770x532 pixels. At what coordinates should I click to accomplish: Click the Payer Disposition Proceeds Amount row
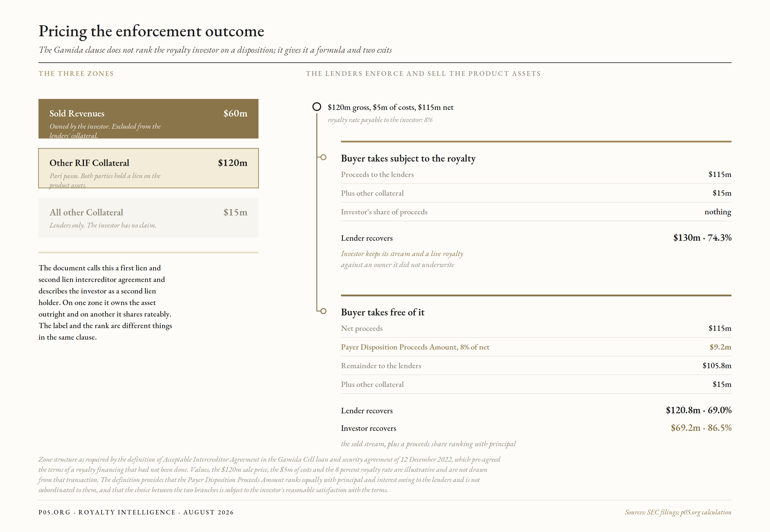pyautogui.click(x=536, y=347)
